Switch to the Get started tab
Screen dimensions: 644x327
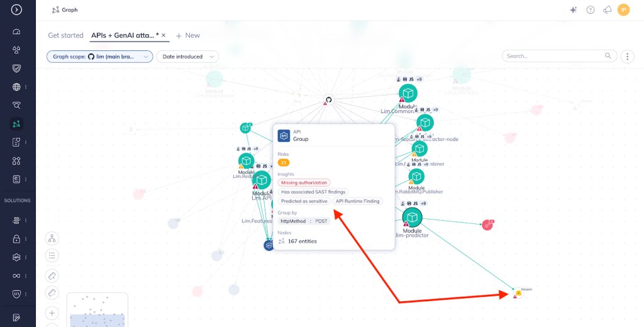tap(65, 35)
